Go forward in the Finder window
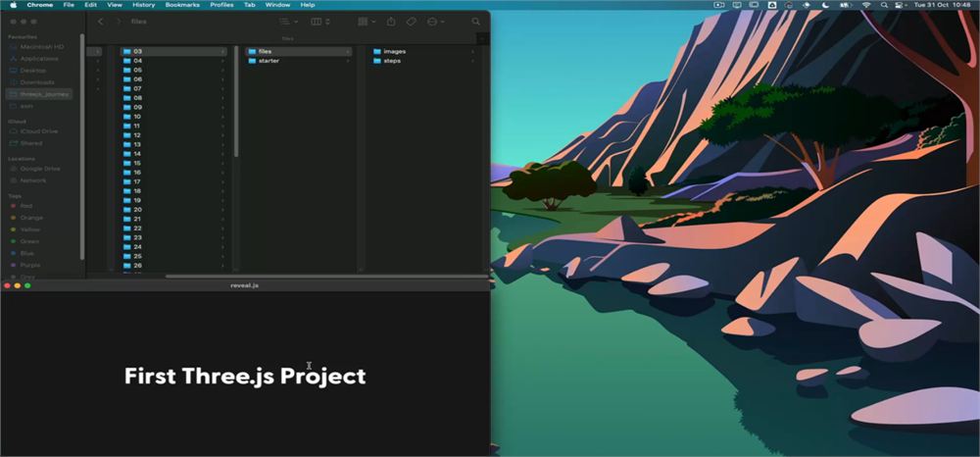This screenshot has height=457, width=980. click(x=119, y=22)
